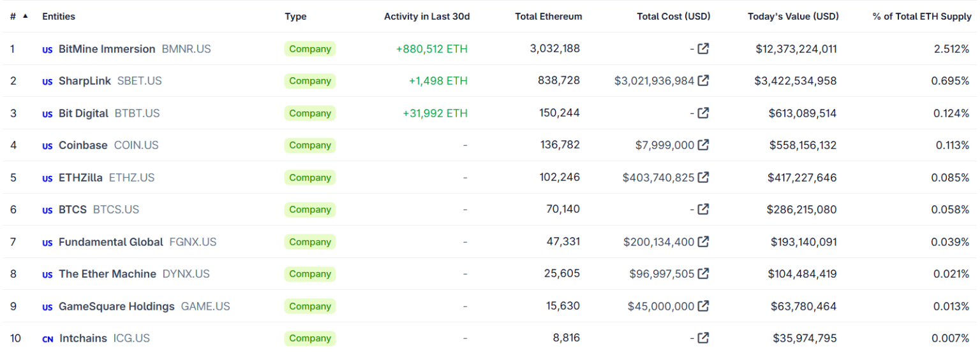Click the % of Total ETH Supply header
980x353 pixels.
coord(921,17)
